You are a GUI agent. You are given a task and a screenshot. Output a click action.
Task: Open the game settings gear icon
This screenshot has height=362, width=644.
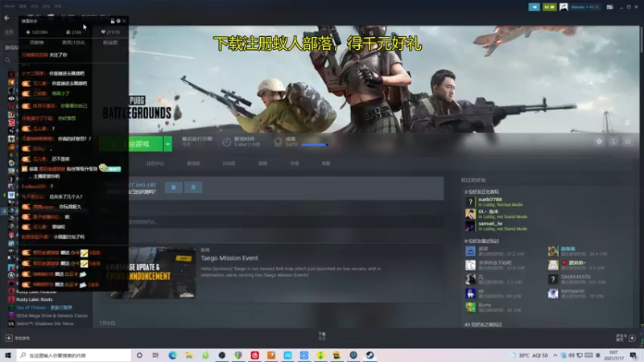(x=599, y=142)
